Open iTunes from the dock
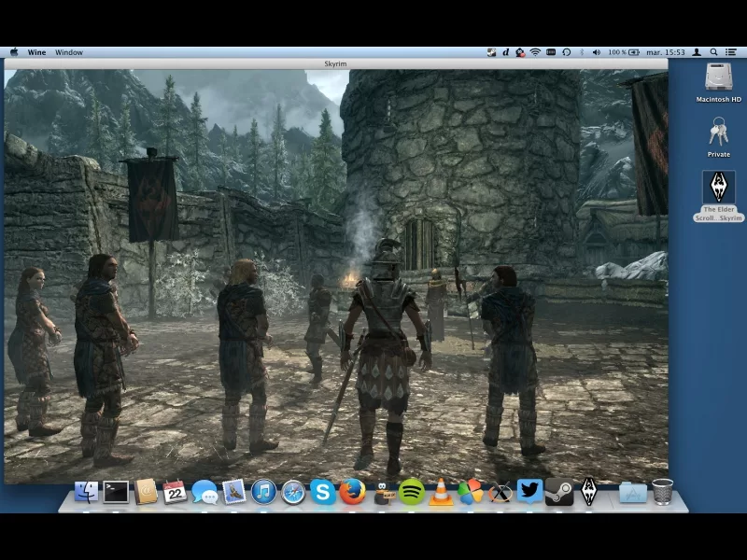The height and width of the screenshot is (560, 747). pyautogui.click(x=263, y=492)
